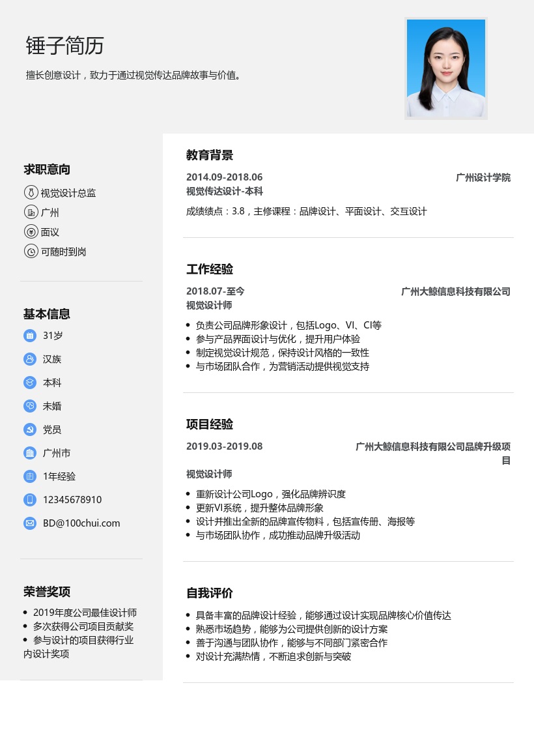This screenshot has width=534, height=756.
Task: Select the 工作经验 section heading
Action: pyautogui.click(x=209, y=269)
